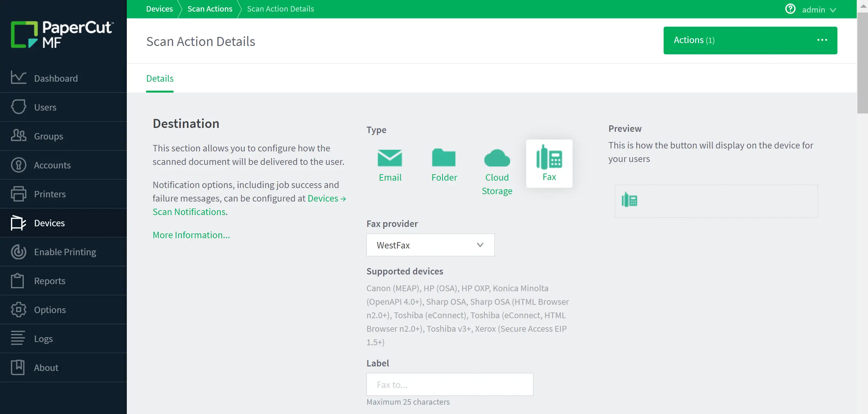Navigate to Reports in the sidebar
The image size is (868, 414).
[x=50, y=281]
